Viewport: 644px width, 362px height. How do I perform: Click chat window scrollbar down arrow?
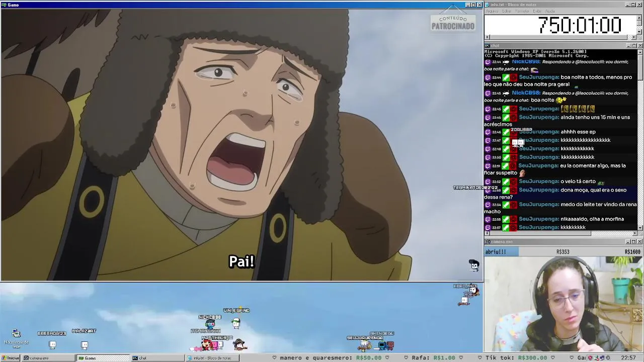coord(640,228)
